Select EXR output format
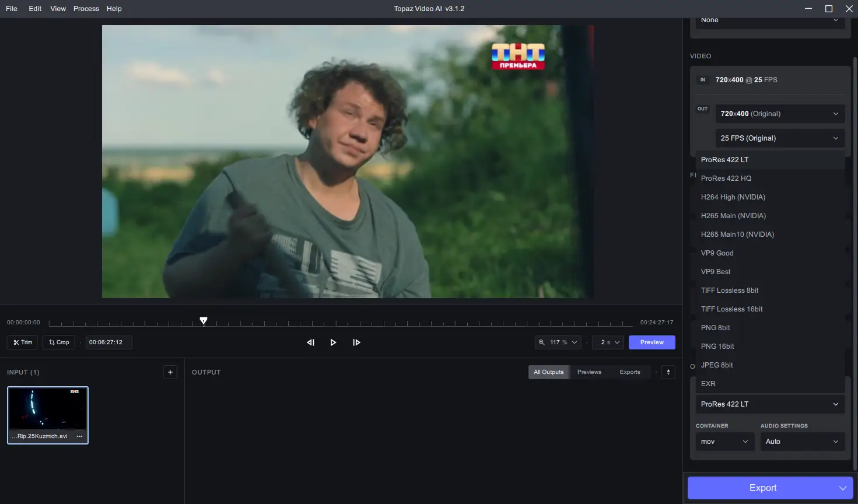Viewport: 858px width, 504px height. 770,384
